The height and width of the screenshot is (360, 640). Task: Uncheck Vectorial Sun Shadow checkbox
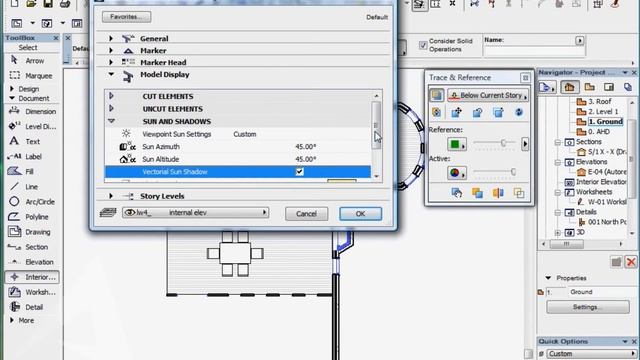[x=300, y=172]
